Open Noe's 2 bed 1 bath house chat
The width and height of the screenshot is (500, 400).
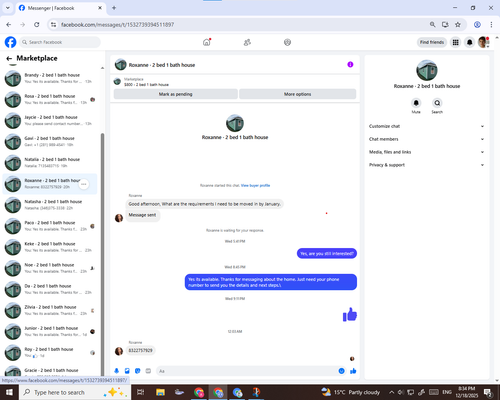(x=50, y=268)
